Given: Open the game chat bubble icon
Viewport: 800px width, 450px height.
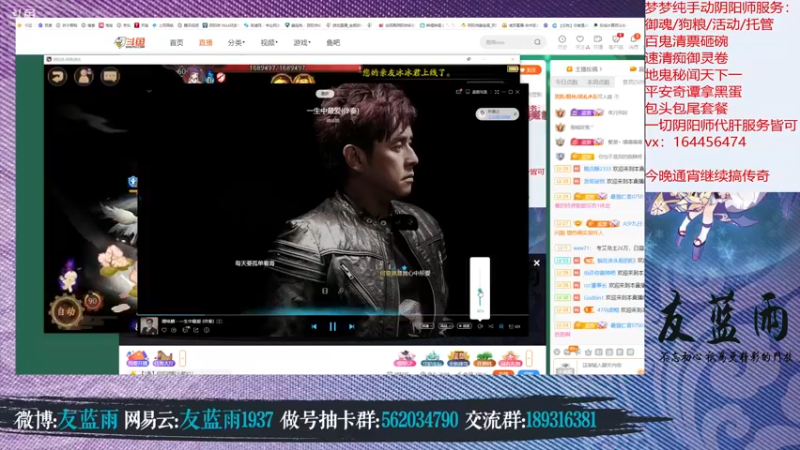Looking at the screenshot, I should (x=110, y=77).
